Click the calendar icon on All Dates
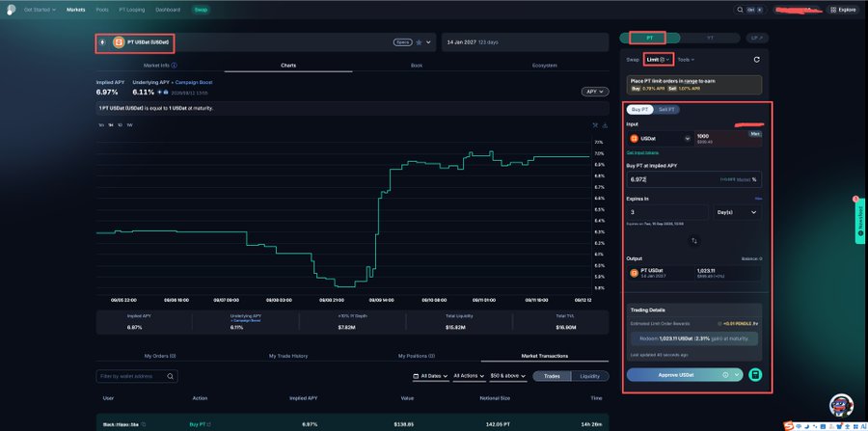This screenshot has height=431, width=868. [416, 376]
